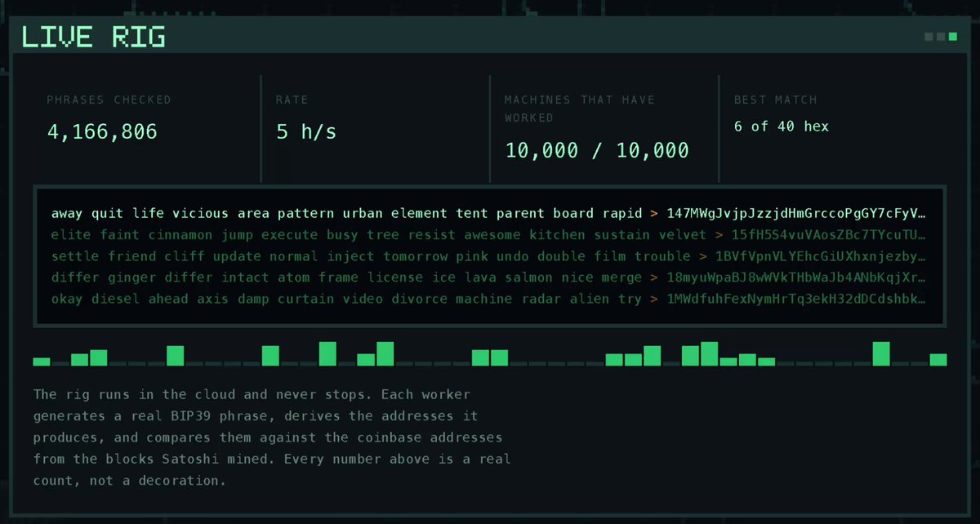The width and height of the screenshot is (980, 524).
Task: Select the phrase starting "elite faint cinnamon"
Action: 378,235
